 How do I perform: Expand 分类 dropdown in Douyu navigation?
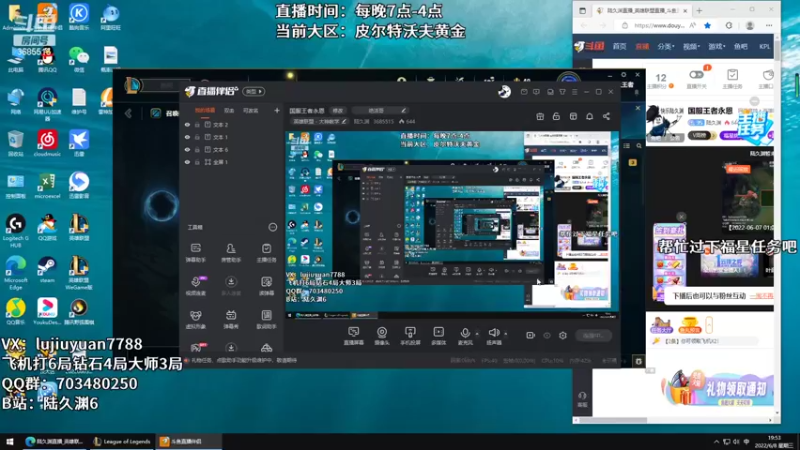pos(666,46)
